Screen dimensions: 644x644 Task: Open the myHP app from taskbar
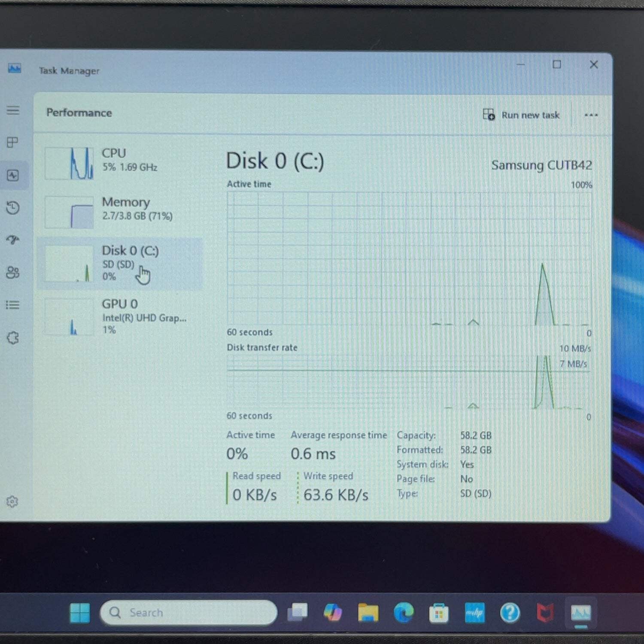(474, 613)
